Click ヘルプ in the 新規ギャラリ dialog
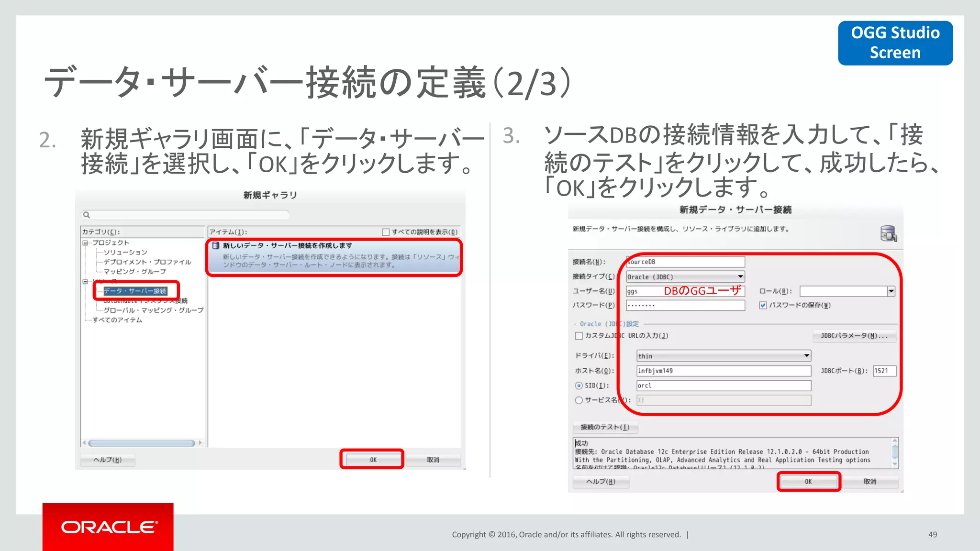This screenshot has width=980, height=551. pos(108,460)
